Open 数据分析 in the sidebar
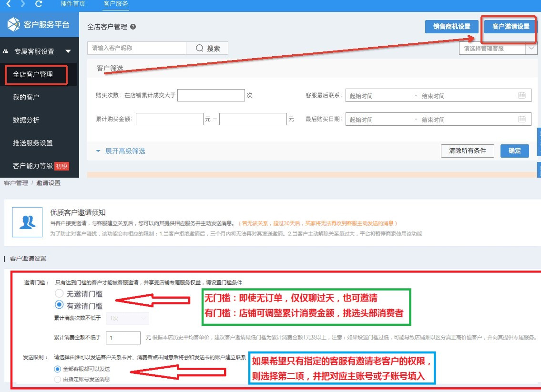Viewport: 541px width, 392px height. 26,120
